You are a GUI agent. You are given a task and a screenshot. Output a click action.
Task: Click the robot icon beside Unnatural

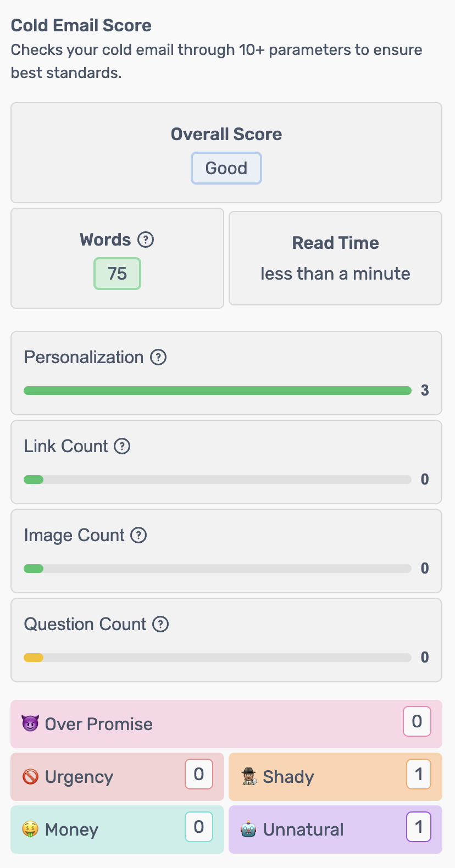point(248,830)
